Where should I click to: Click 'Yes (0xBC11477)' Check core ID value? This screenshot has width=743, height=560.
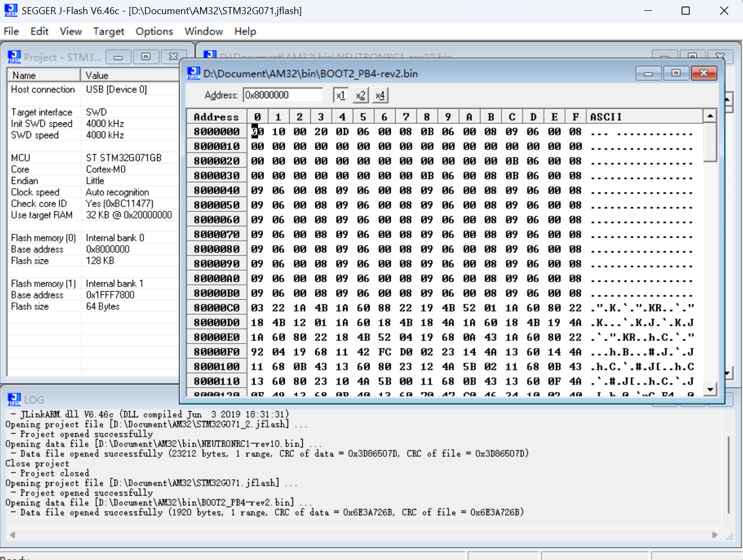click(x=120, y=203)
